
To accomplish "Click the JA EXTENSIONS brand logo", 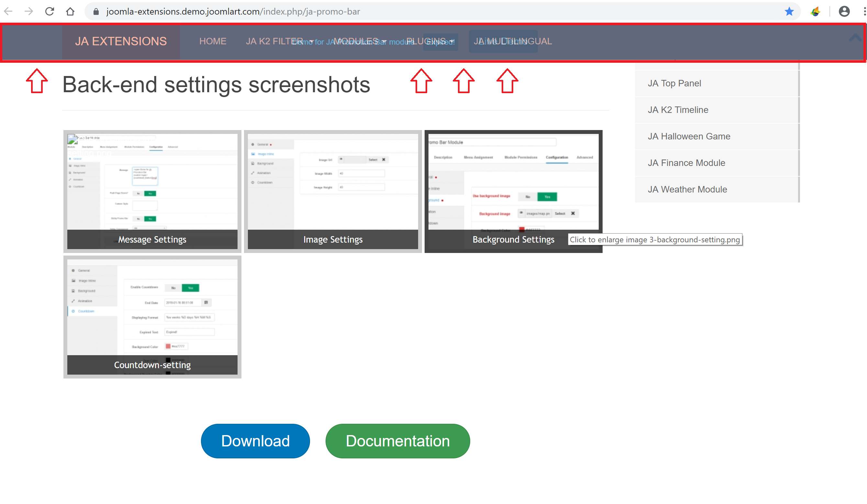I will [121, 41].
